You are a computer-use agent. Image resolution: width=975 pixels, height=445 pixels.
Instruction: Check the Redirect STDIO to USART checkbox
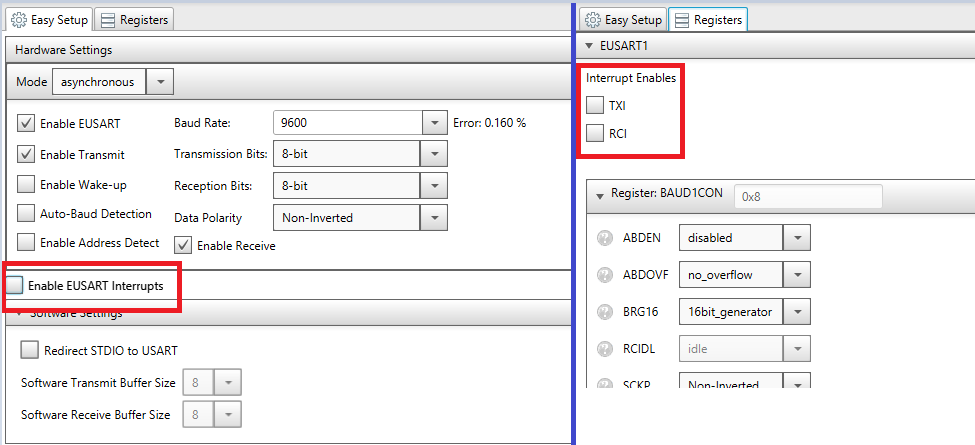coord(29,350)
